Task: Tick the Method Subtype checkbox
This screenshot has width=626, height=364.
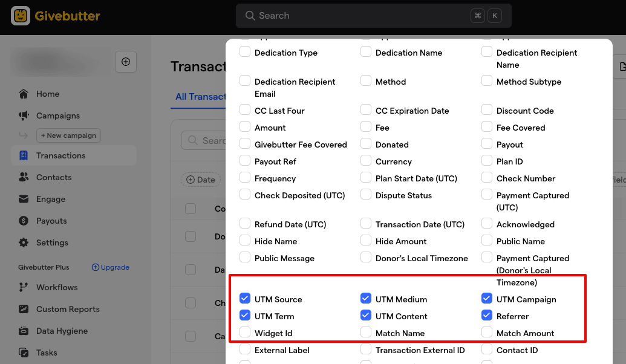Action: pyautogui.click(x=487, y=80)
